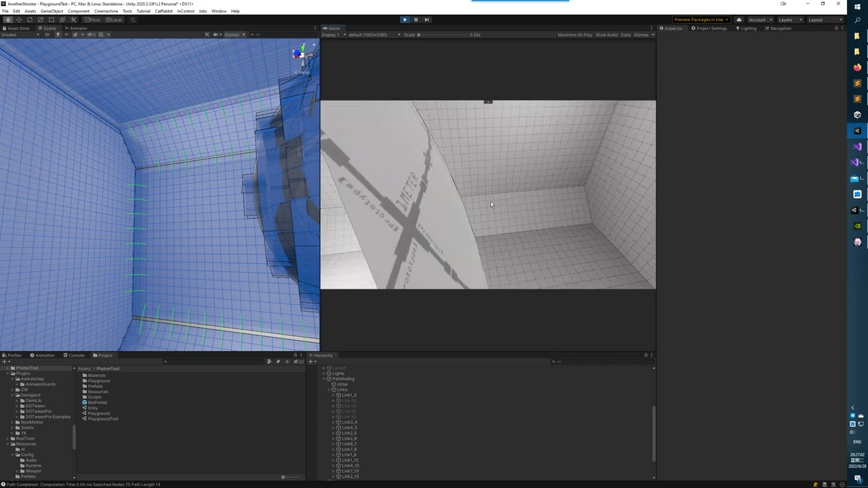Open the Shaded draw mode dropdown
The width and height of the screenshot is (868, 488).
click(x=20, y=35)
